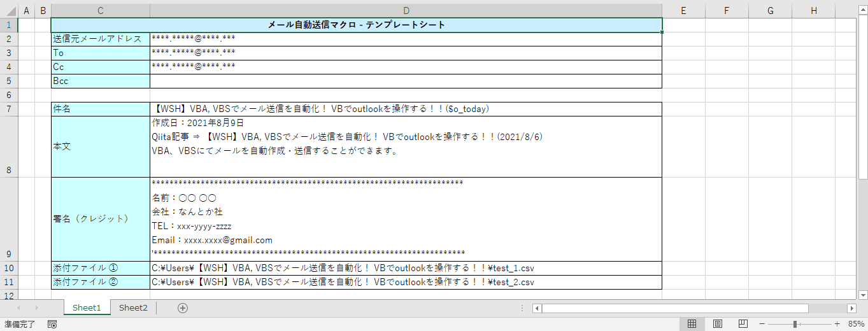The width and height of the screenshot is (868, 331).
Task: Select body cell starting 作成日：2021年8月9日
Action: point(406,146)
